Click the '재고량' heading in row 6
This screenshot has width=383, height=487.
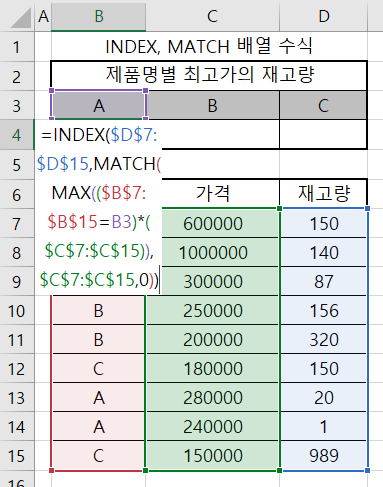point(323,193)
